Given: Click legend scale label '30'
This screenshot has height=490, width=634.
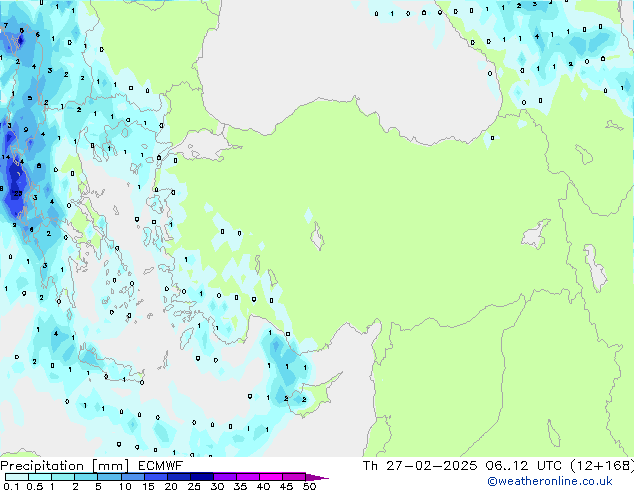Looking at the screenshot, I should point(217,486).
